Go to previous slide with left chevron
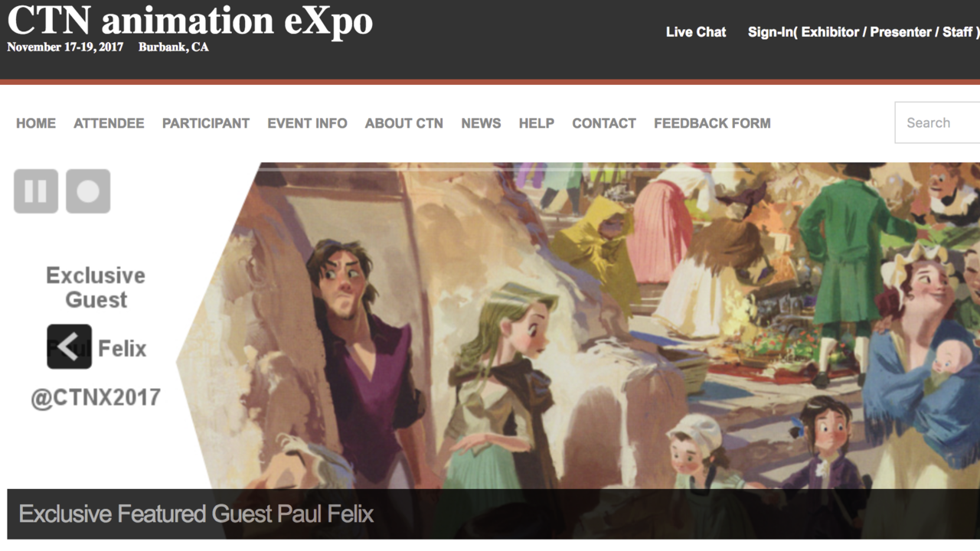 coord(69,347)
